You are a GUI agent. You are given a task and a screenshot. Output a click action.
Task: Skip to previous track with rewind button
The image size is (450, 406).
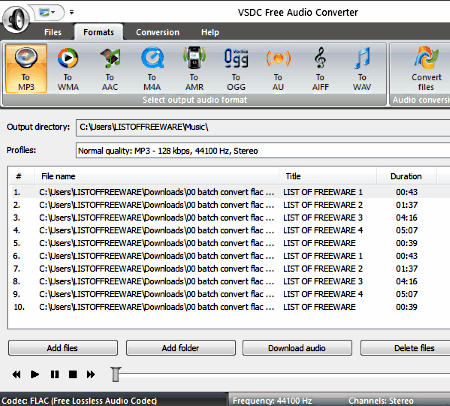click(x=16, y=375)
